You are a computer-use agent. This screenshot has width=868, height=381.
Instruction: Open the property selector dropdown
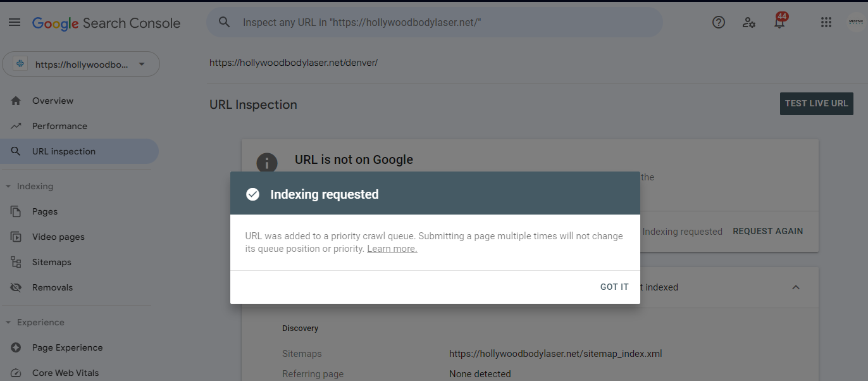click(x=81, y=64)
